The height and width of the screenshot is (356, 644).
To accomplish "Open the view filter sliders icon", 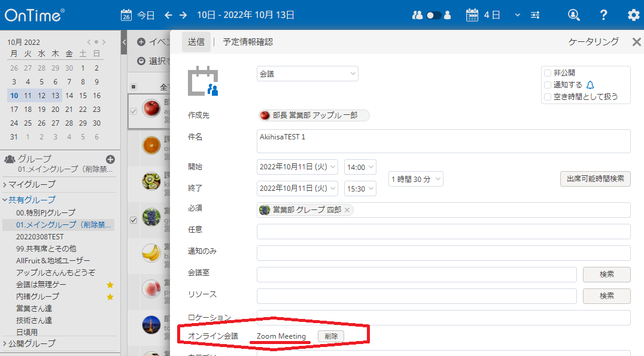I will (x=535, y=15).
